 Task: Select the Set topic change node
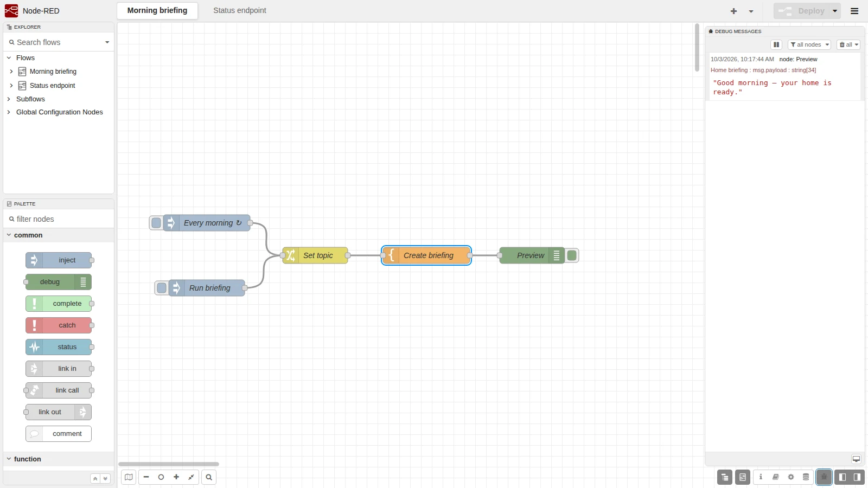(315, 255)
